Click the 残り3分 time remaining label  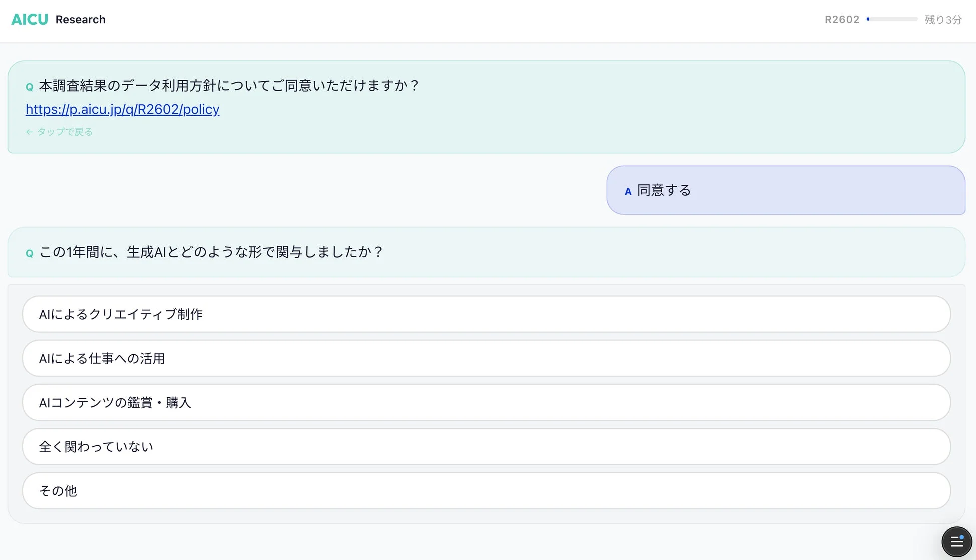[x=943, y=19]
